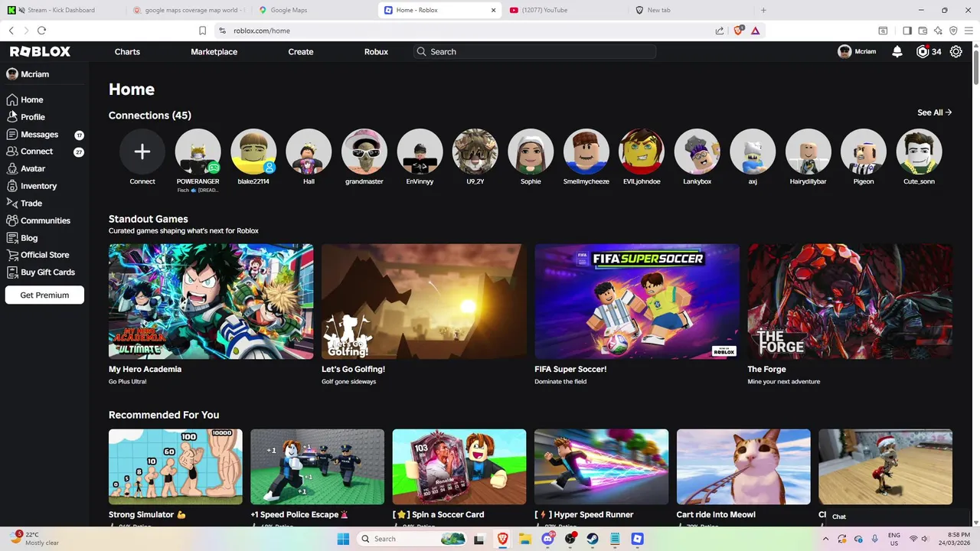This screenshot has height=551, width=980.
Task: Click the Windows Start button
Action: tap(342, 539)
